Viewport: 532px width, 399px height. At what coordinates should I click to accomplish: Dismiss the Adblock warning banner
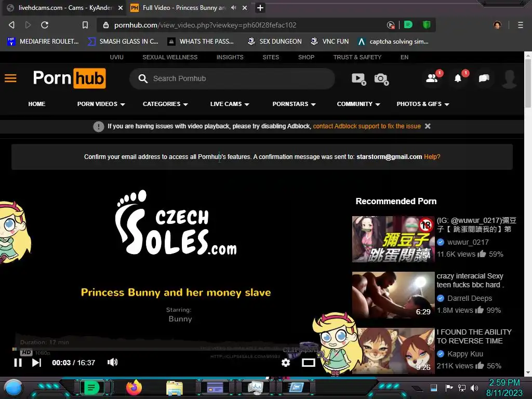(x=428, y=126)
